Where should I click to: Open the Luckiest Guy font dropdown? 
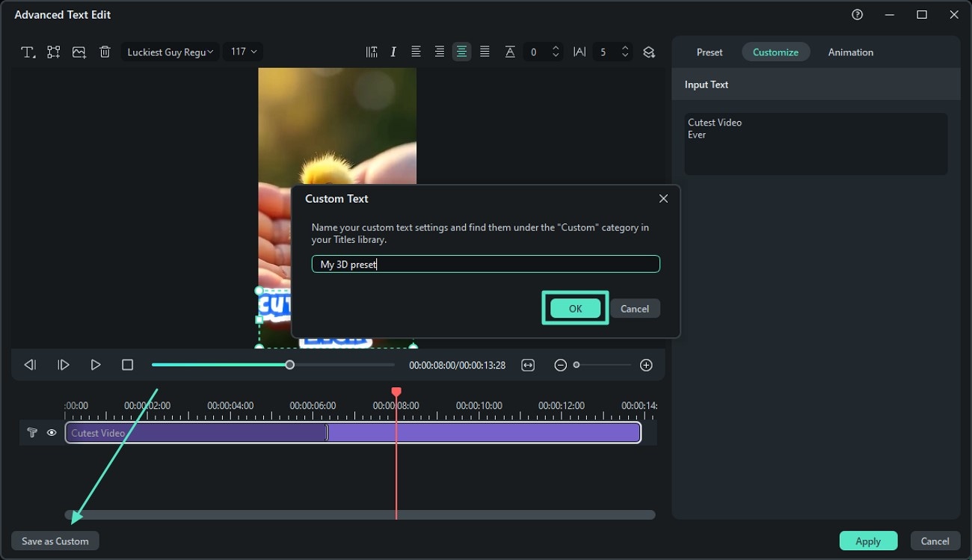pos(170,52)
